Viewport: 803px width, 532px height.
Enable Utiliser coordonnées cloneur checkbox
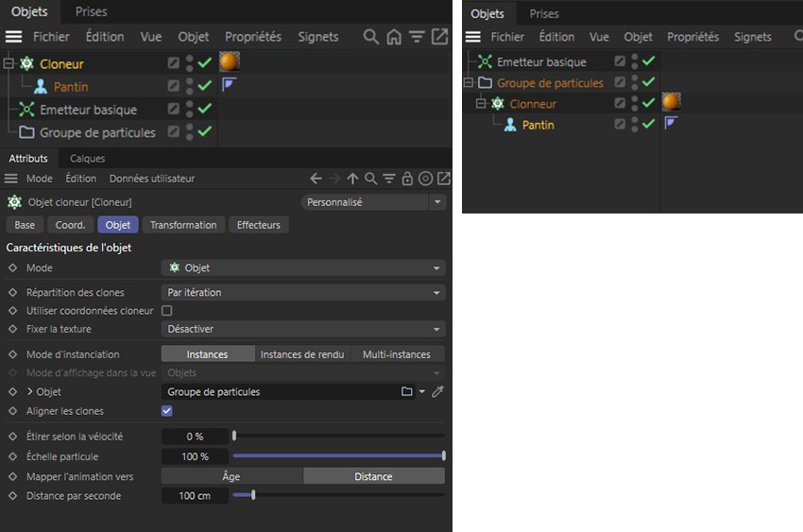(x=167, y=311)
